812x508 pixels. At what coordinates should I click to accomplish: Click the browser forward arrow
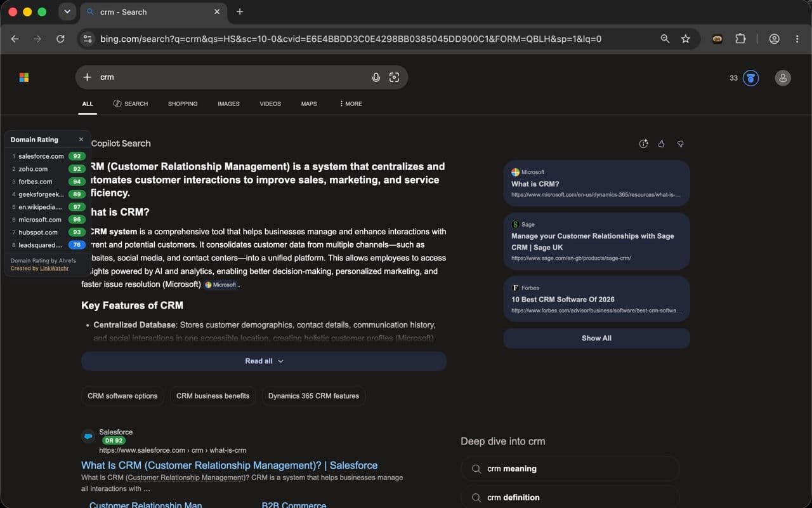click(x=37, y=39)
